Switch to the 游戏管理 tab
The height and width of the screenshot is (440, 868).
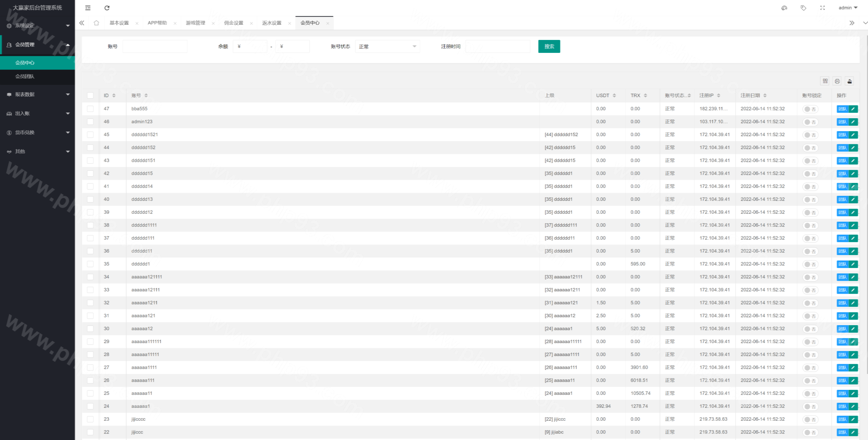click(x=195, y=23)
